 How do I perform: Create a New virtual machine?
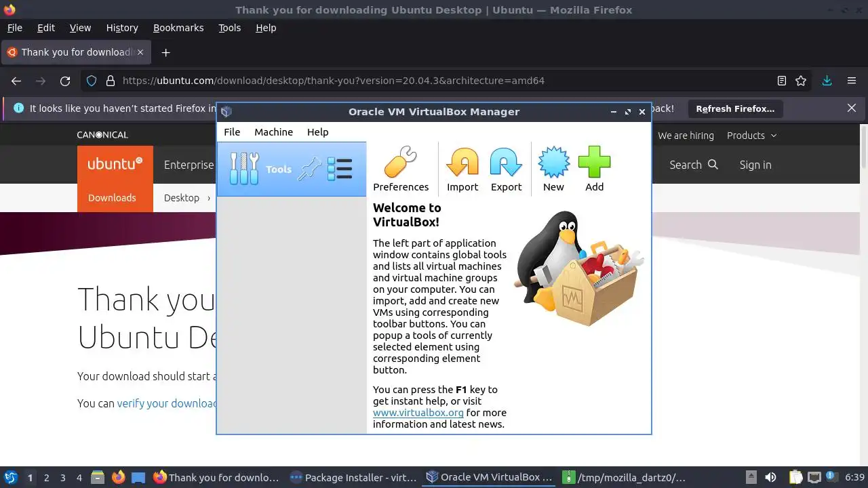pos(553,169)
